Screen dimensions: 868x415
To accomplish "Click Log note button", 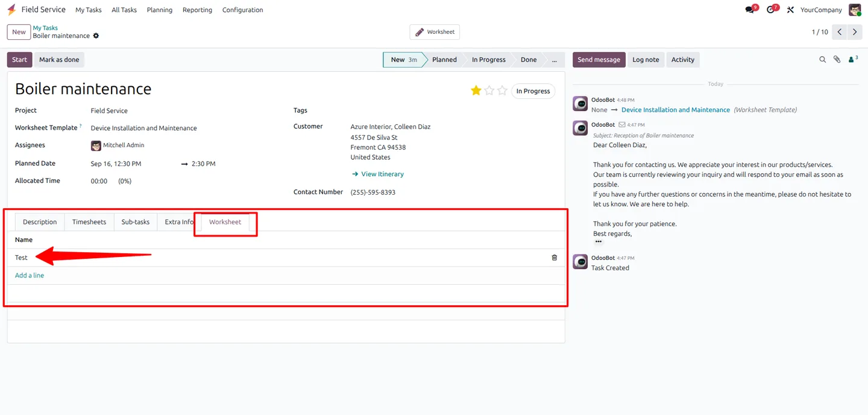I will tap(646, 60).
